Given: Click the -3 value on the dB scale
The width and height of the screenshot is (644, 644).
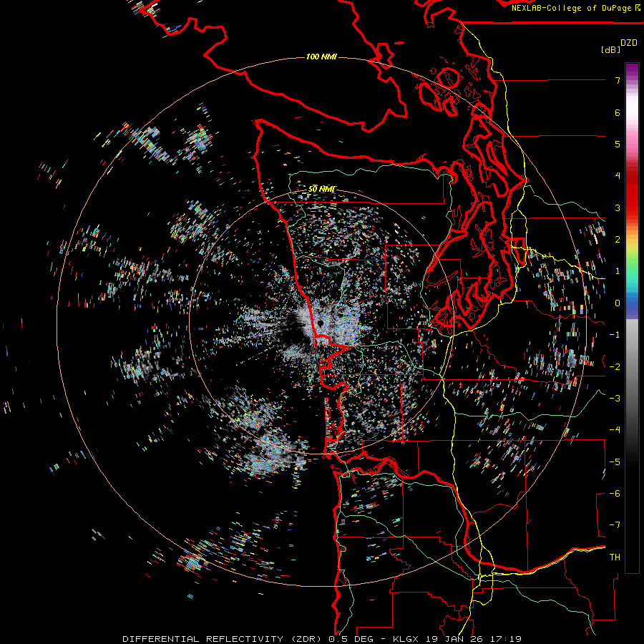Looking at the screenshot, I should tap(615, 399).
